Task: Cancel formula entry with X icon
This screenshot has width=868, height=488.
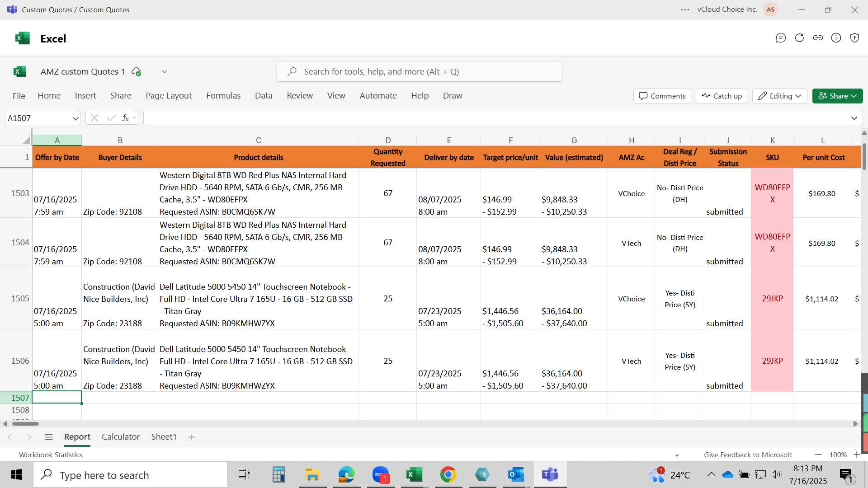Action: 94,118
